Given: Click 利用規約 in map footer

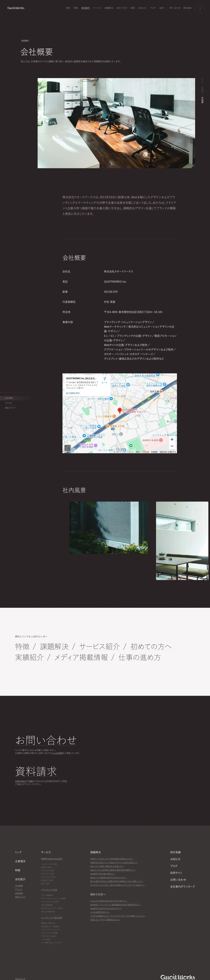Looking at the screenshot, I should pyautogui.click(x=154, y=452).
